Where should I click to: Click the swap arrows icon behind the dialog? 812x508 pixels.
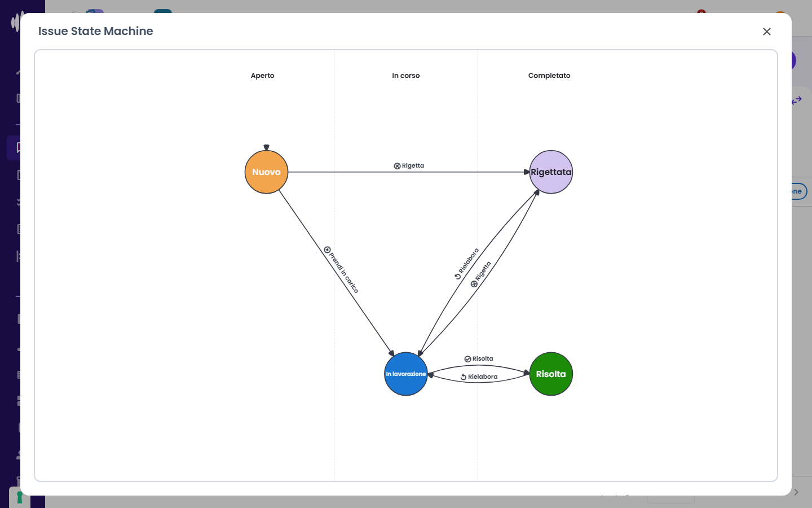796,100
